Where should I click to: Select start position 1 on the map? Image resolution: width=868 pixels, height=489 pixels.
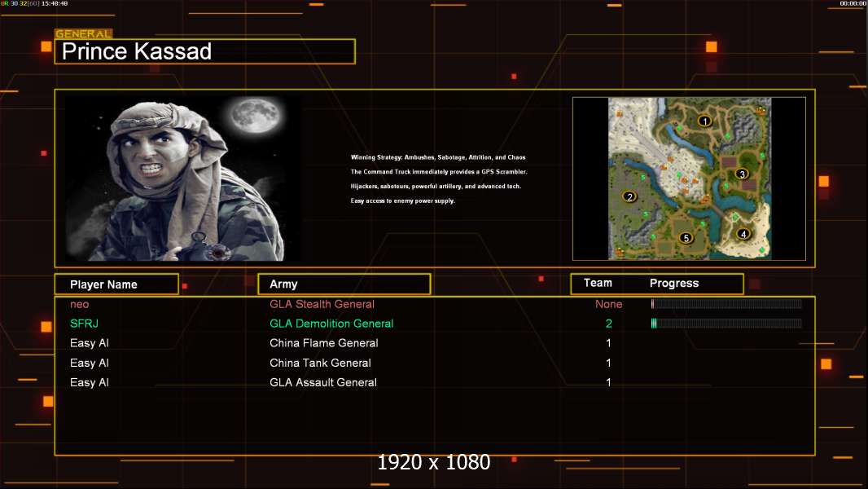(x=704, y=121)
